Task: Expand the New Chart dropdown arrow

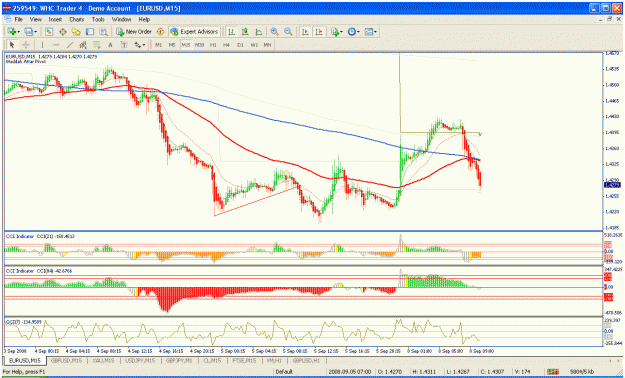Action: [x=19, y=32]
